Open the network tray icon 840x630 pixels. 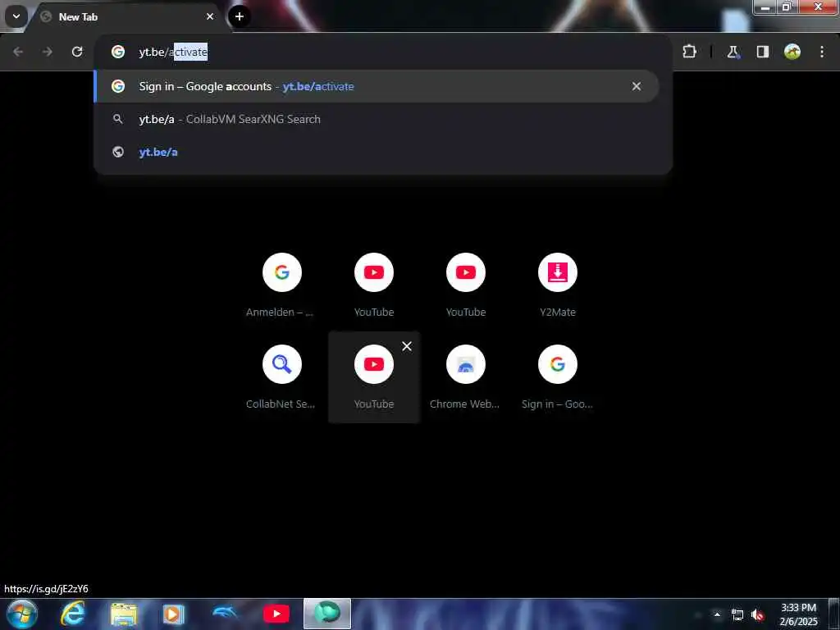(x=737, y=615)
